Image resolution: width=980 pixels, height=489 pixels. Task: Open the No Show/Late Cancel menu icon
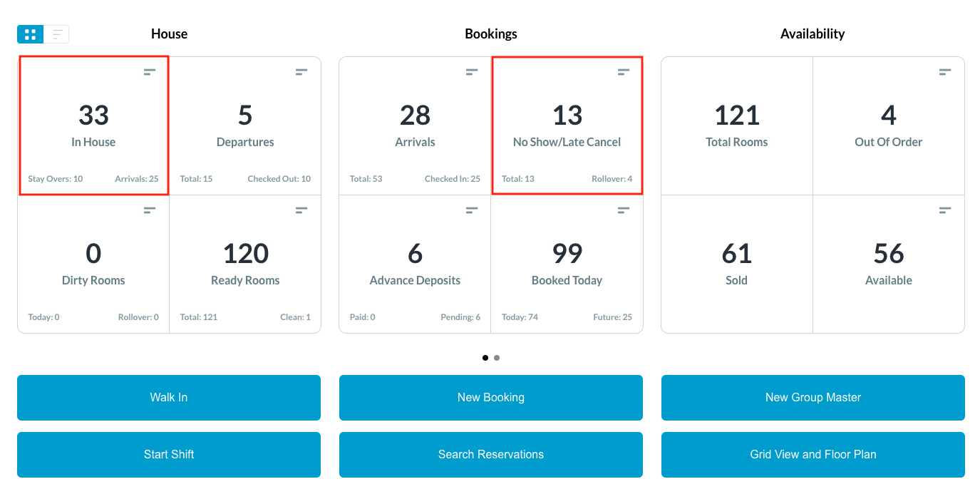point(624,72)
